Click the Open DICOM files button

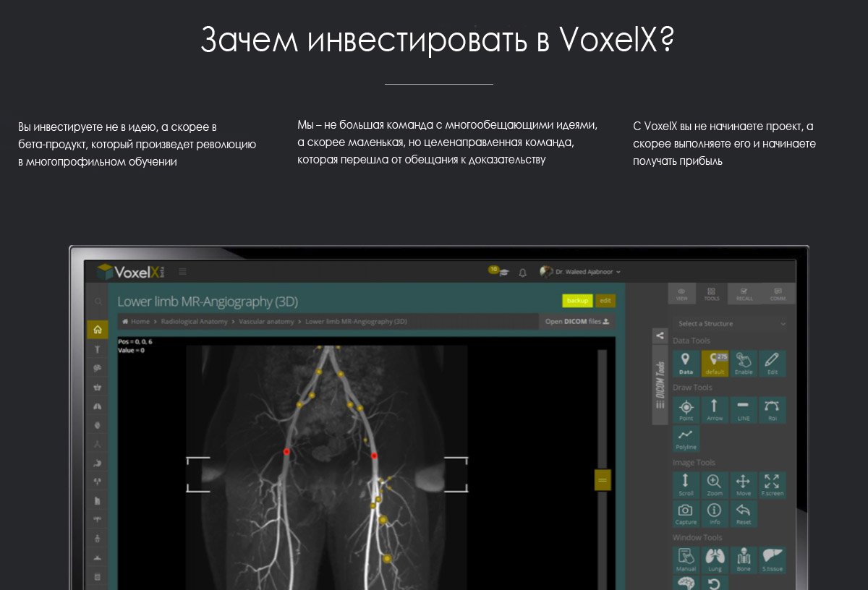tap(577, 321)
